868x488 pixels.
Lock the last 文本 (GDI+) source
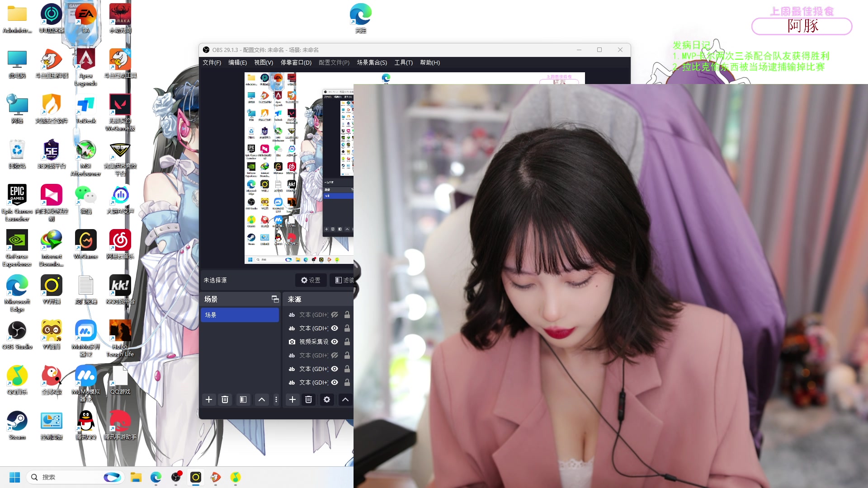[347, 382]
